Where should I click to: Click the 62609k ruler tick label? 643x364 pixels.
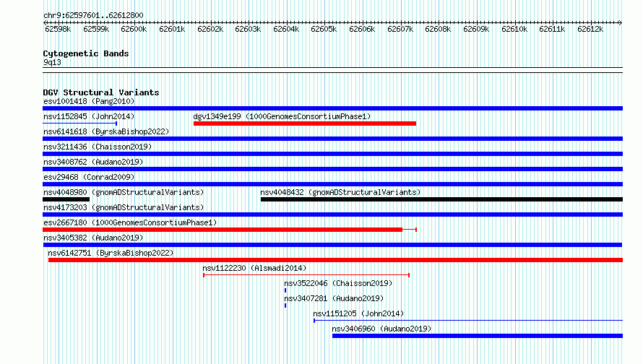coord(476,29)
